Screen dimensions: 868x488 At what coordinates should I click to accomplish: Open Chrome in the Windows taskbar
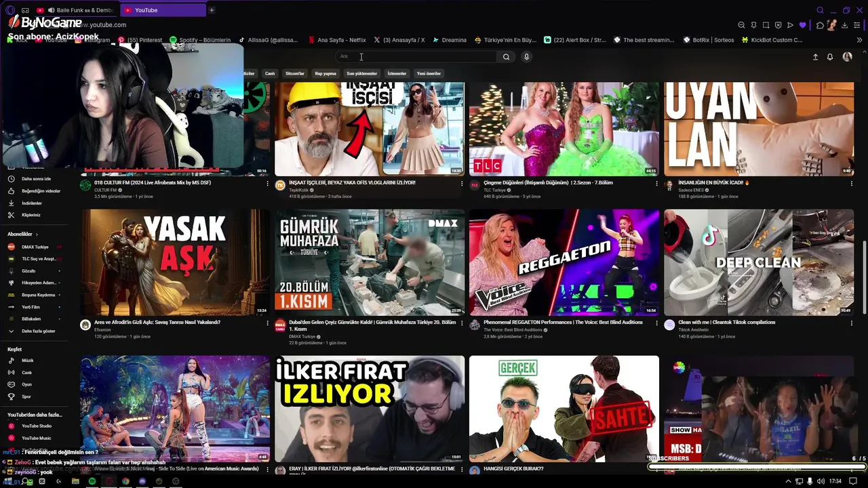click(x=125, y=481)
